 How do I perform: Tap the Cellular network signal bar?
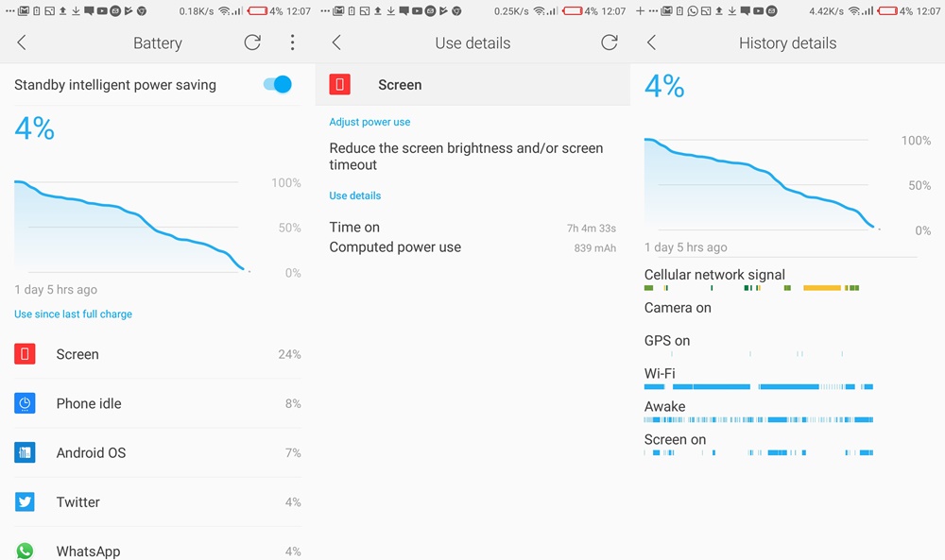point(752,288)
